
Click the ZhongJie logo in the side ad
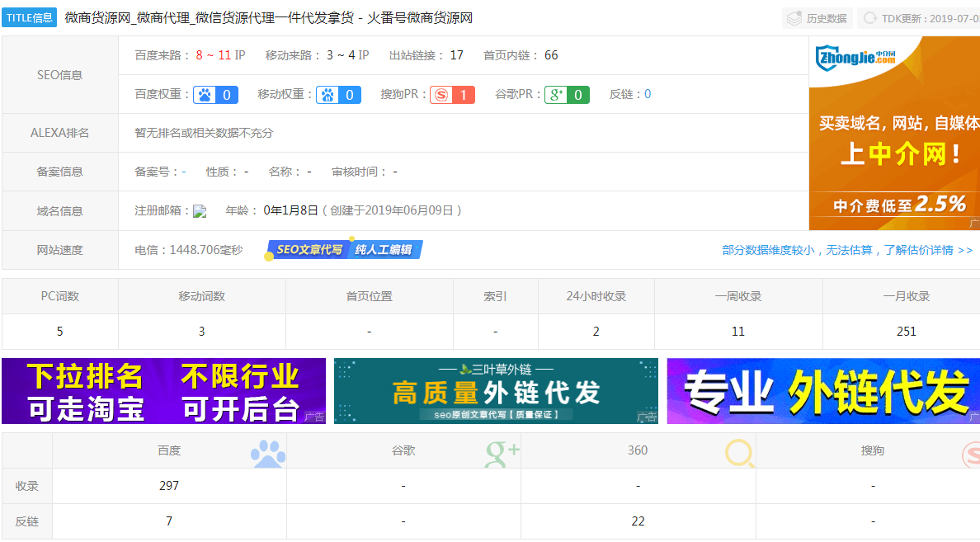click(x=855, y=59)
